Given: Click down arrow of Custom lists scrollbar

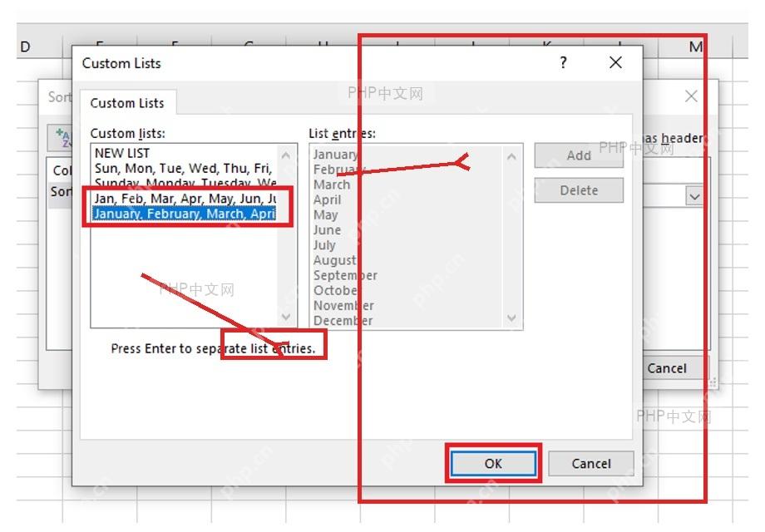Looking at the screenshot, I should pos(286,317).
